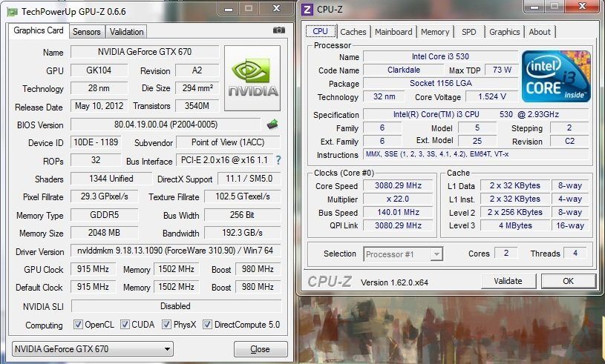Click the GPU-Z title bar app icon
The width and height of the screenshot is (605, 364).
(13, 12)
